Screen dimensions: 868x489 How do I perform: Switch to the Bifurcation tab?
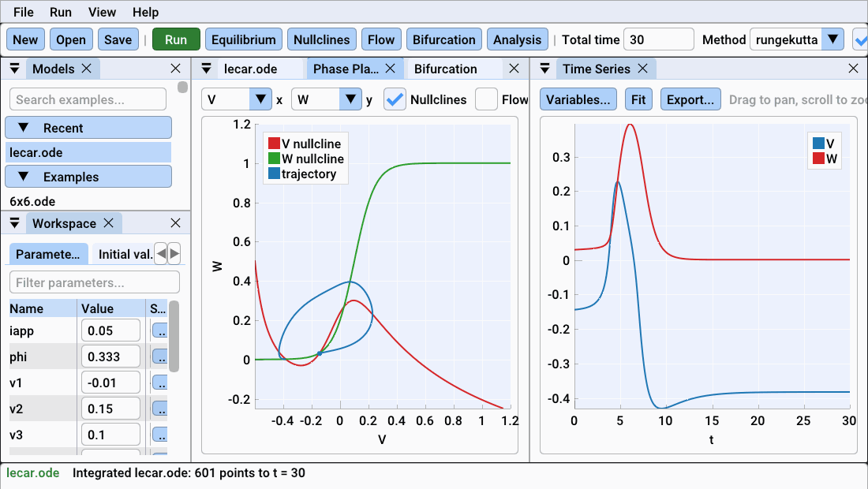click(446, 69)
